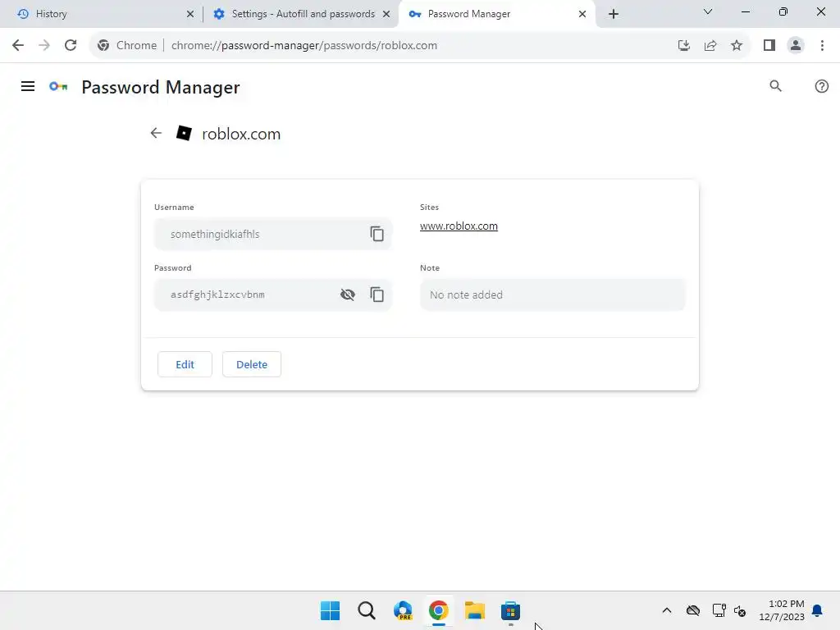Click the Chrome site info chip
This screenshot has width=840, height=630.
click(x=127, y=46)
